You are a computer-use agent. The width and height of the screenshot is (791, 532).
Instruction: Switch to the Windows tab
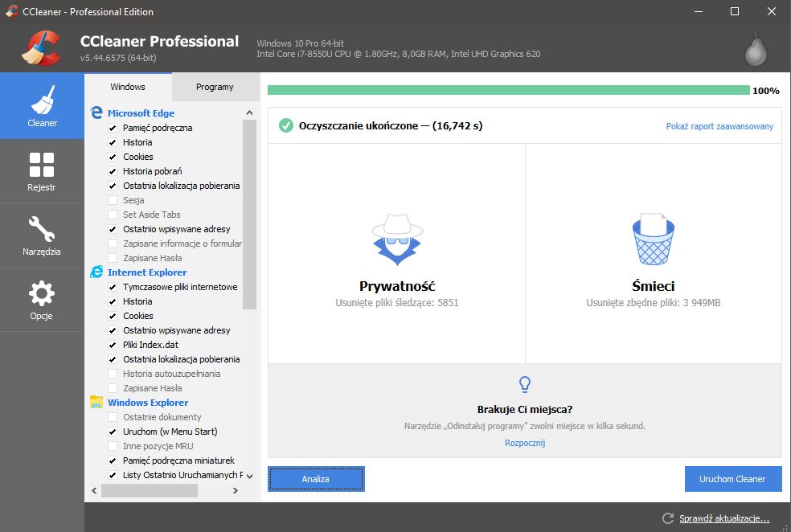128,87
